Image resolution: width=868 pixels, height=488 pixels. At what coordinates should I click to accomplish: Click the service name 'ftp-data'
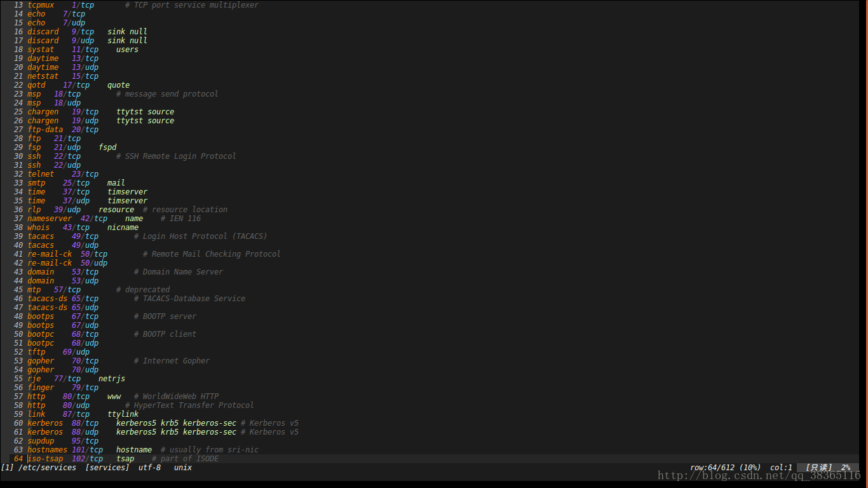(x=45, y=130)
